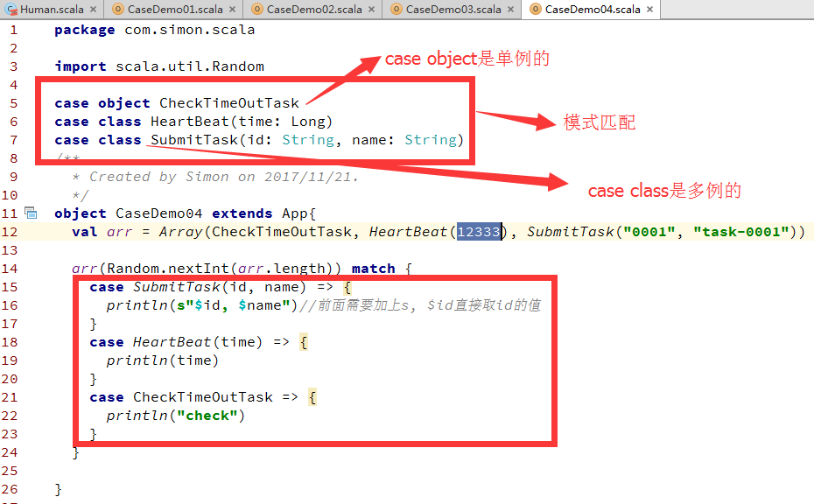The width and height of the screenshot is (814, 504).
Task: Click Long type on line 6
Action: click(308, 122)
